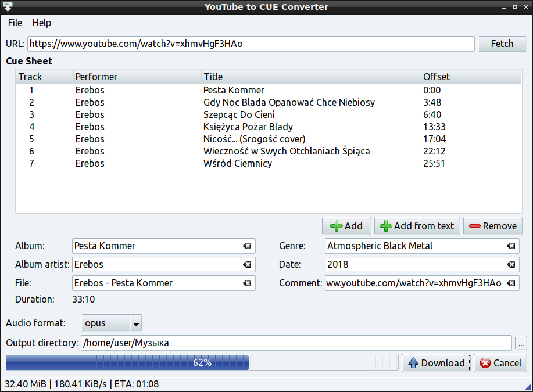The width and height of the screenshot is (533, 392).
Task: Sort by the Performer column header
Action: 137,77
